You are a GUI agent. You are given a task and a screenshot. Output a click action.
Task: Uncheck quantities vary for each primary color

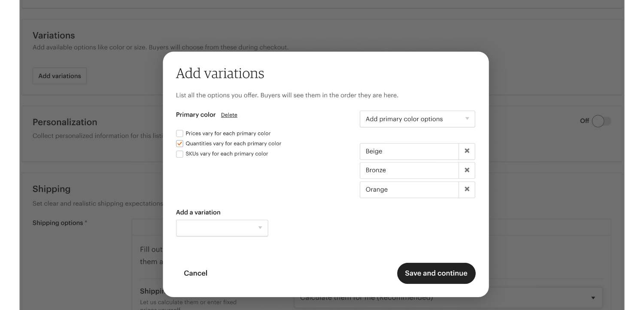tap(180, 144)
